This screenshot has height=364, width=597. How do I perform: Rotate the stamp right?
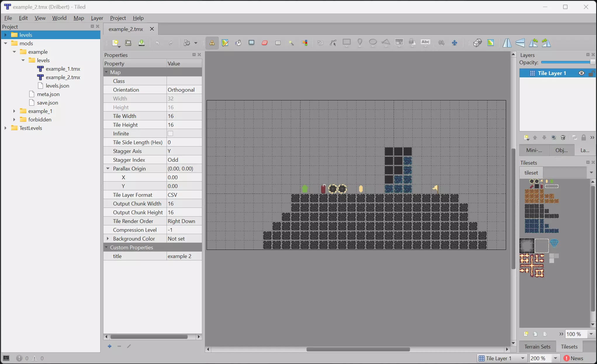[x=546, y=43]
